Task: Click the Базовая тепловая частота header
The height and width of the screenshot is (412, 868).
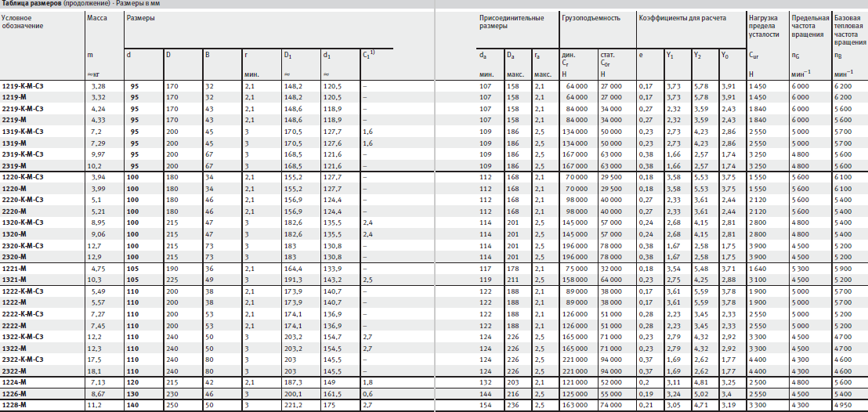Action: click(x=849, y=29)
